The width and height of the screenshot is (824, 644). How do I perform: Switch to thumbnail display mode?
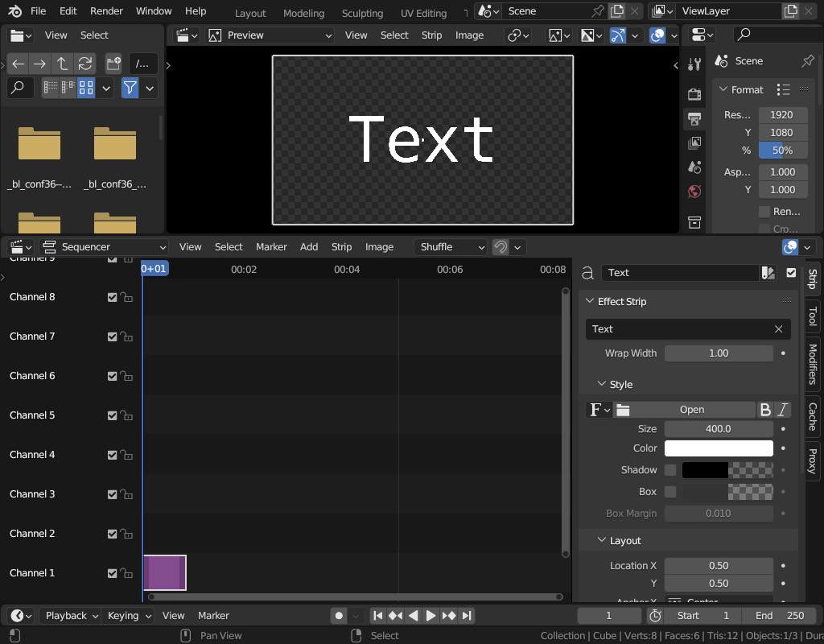pyautogui.click(x=85, y=88)
